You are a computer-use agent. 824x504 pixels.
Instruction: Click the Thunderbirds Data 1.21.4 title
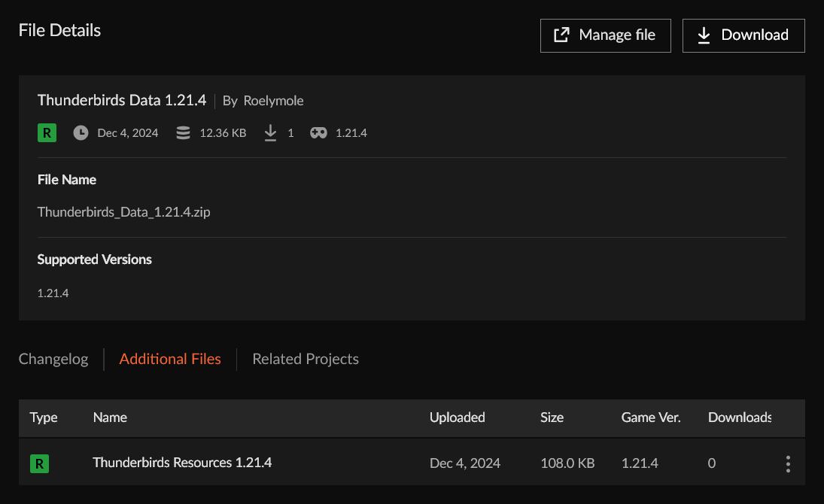[122, 100]
